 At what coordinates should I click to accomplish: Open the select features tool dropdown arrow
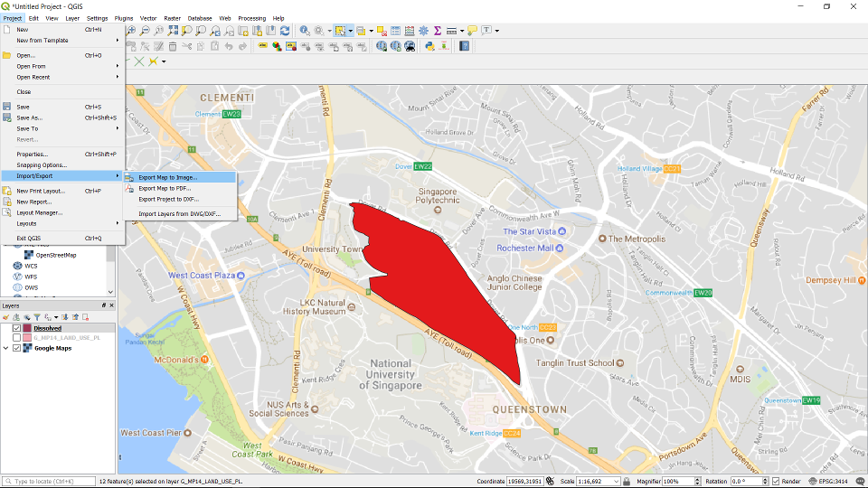point(351,31)
